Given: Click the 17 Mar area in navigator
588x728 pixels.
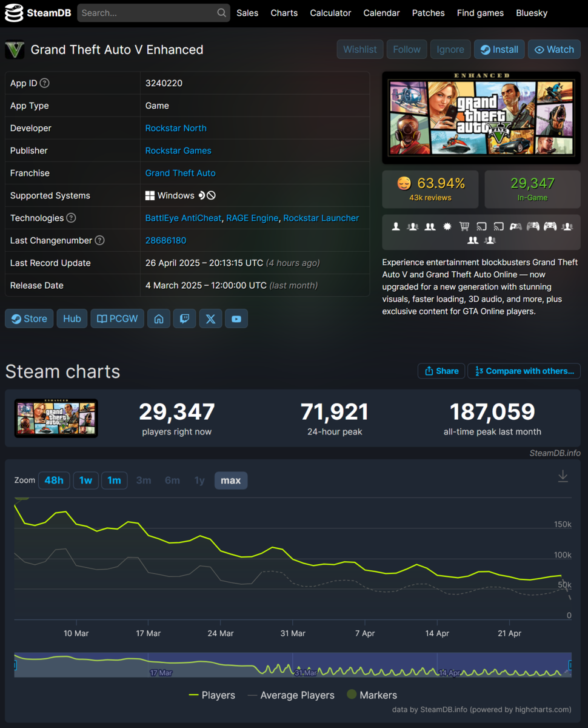Looking at the screenshot, I should 161,673.
